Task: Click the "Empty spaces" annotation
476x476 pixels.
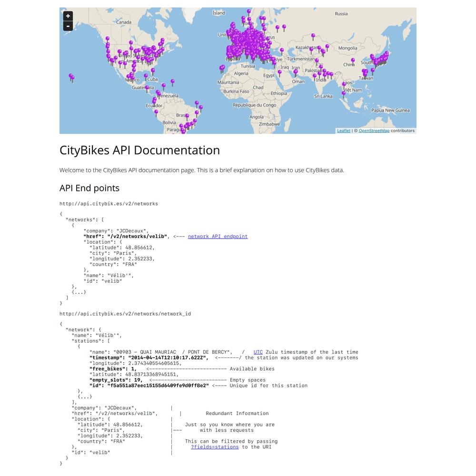Action: click(x=248, y=380)
